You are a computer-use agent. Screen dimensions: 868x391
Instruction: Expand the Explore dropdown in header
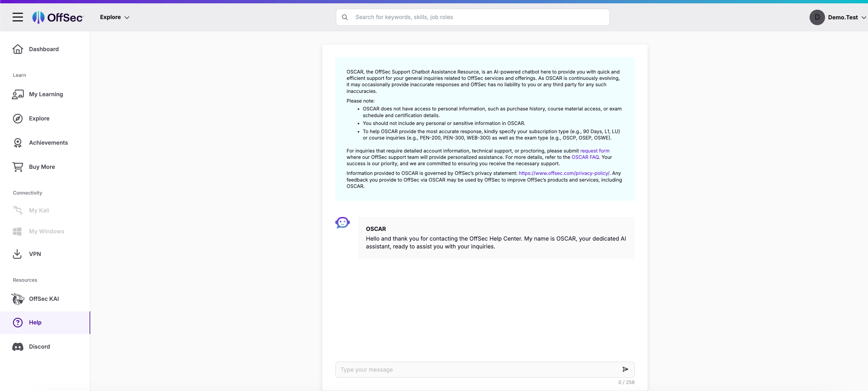[x=115, y=17]
